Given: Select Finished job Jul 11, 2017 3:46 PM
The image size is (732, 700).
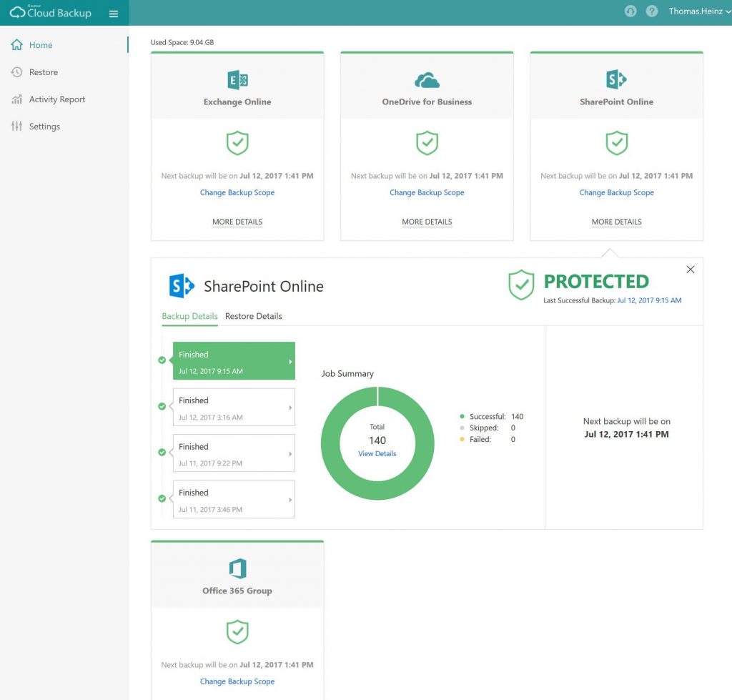Looking at the screenshot, I should pos(234,499).
